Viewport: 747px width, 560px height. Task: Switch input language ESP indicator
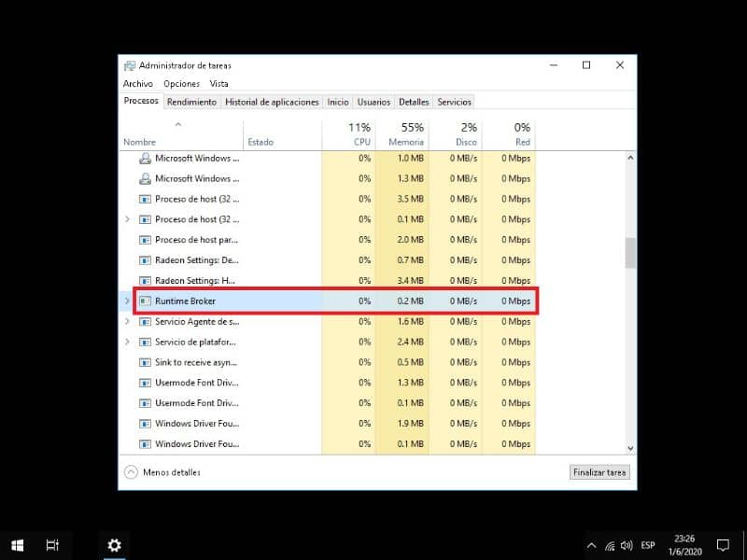648,545
